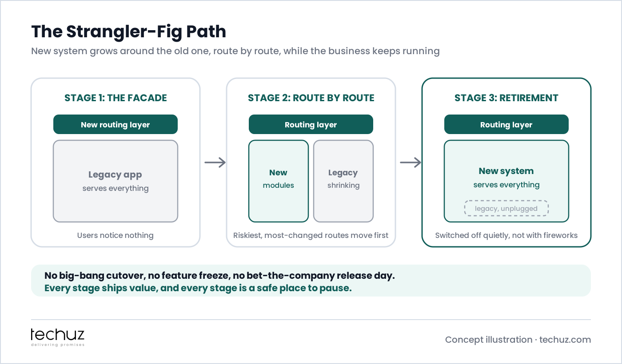Image resolution: width=622 pixels, height=364 pixels.
Task: Click the title "The Strangler-Fig Path"
Action: click(128, 32)
